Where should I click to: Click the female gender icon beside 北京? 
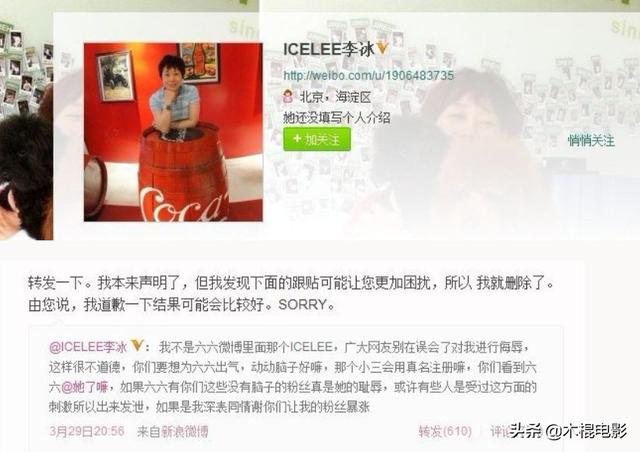[x=288, y=96]
